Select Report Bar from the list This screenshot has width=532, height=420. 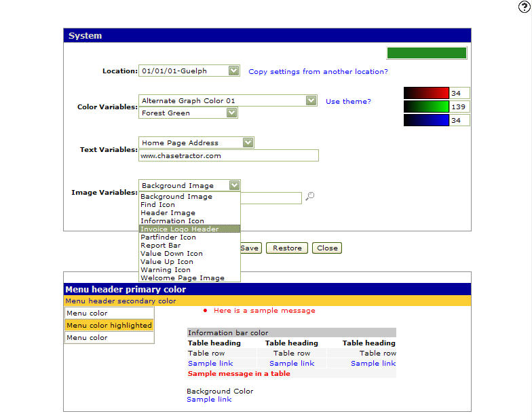pyautogui.click(x=190, y=246)
